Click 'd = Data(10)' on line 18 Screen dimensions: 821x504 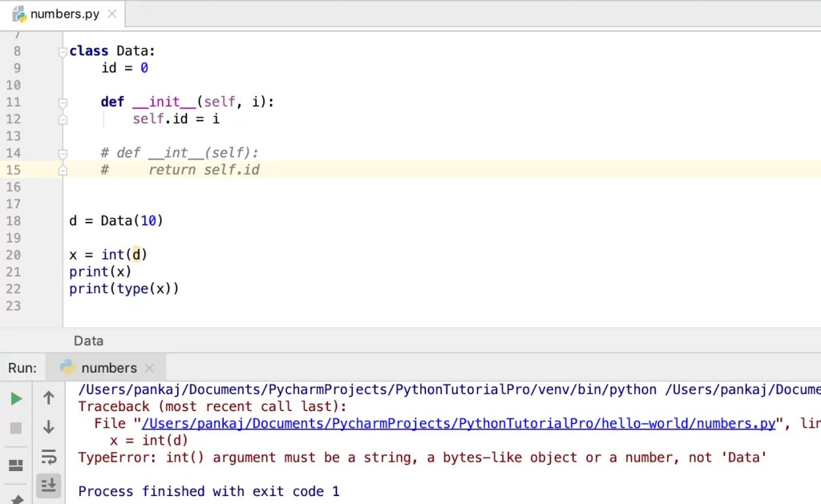click(x=116, y=221)
